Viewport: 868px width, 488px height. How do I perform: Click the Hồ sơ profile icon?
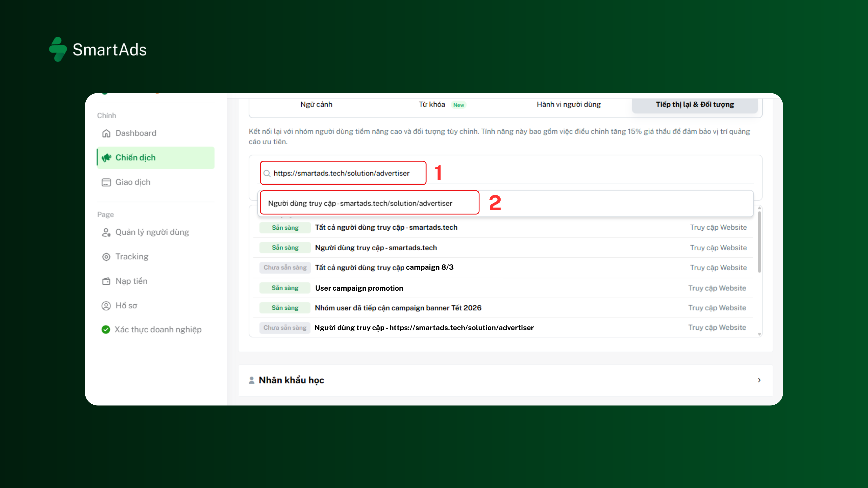pyautogui.click(x=106, y=306)
